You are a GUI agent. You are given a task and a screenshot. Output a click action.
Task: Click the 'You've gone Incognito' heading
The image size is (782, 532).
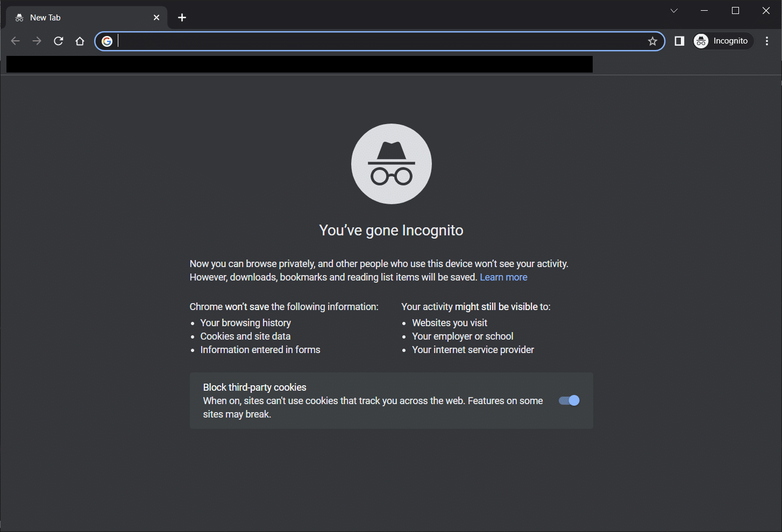[391, 230]
